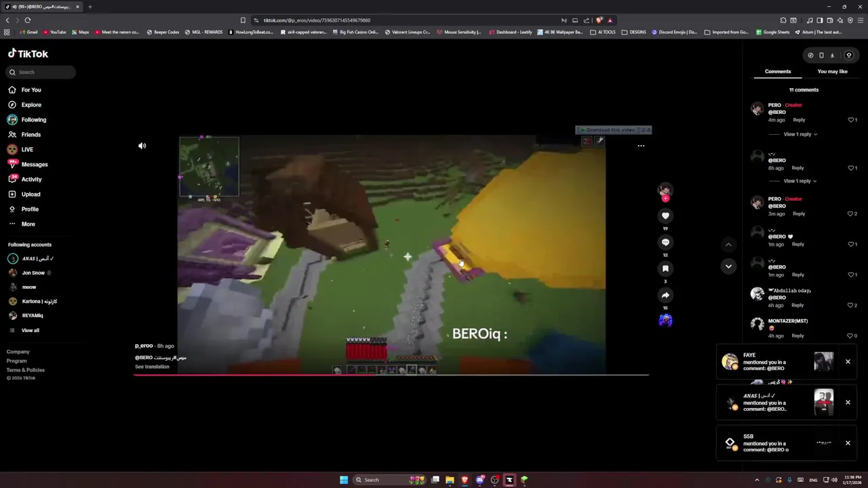Viewport: 868px width, 488px height.
Task: Click the TikTok search field
Action: coord(41,72)
